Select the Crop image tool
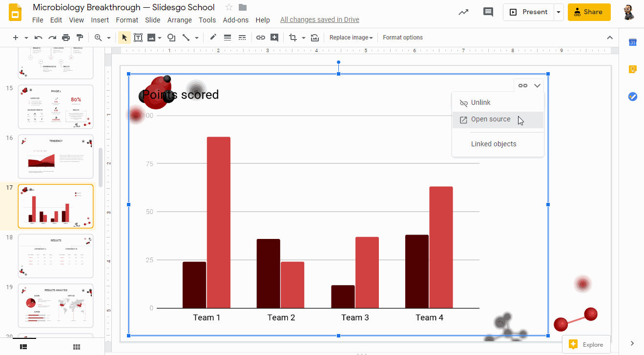Image resolution: width=644 pixels, height=355 pixels. [x=293, y=38]
